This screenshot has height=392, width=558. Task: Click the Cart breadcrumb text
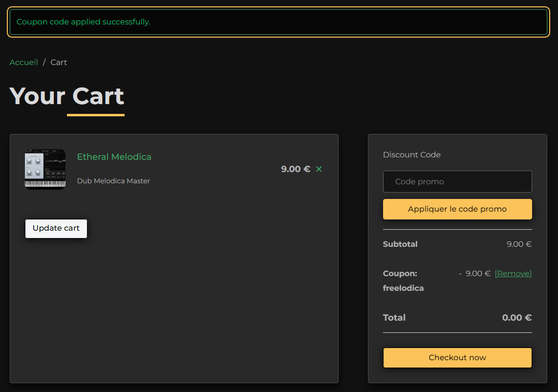tap(59, 62)
